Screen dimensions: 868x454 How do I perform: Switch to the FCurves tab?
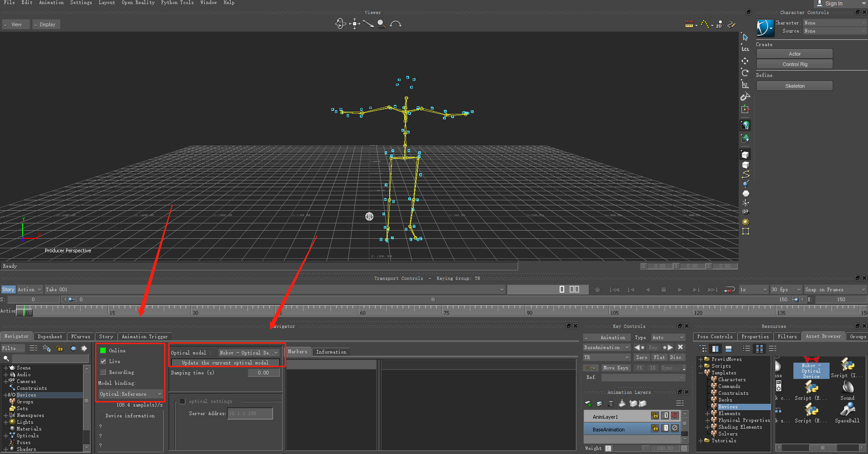(x=80, y=336)
